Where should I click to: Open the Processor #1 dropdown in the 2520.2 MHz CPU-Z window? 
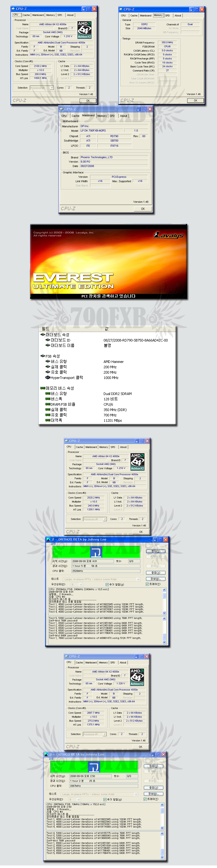(x=105, y=519)
